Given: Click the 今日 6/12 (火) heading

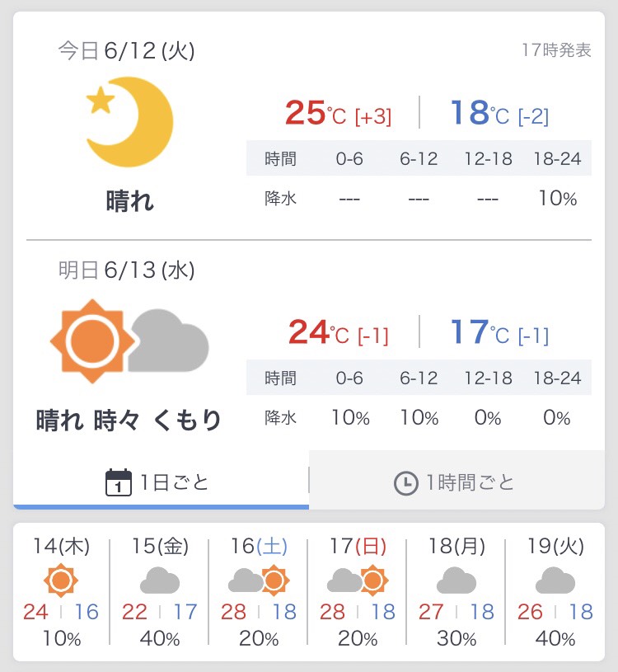Looking at the screenshot, I should pos(126,51).
